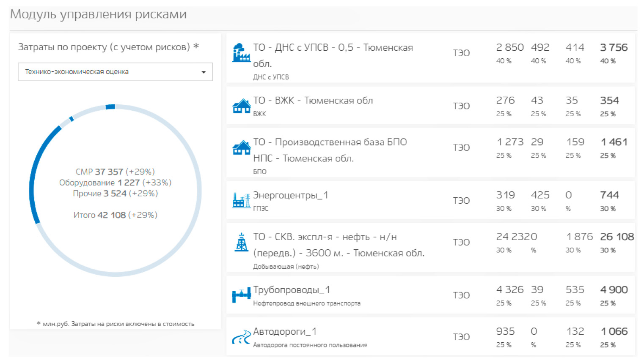Open the ТО - ВЖК - Тюменская обл item
This screenshot has height=363, width=644.
pyautogui.click(x=313, y=101)
